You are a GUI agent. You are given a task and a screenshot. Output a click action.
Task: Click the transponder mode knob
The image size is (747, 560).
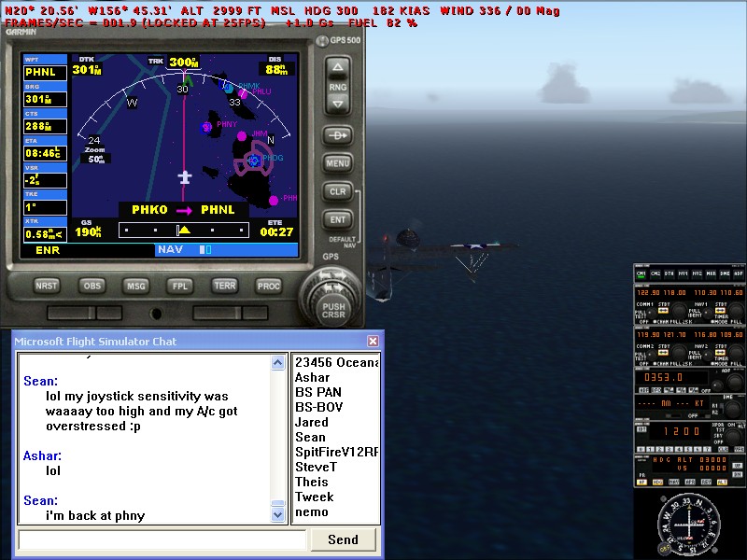pyautogui.click(x=734, y=437)
